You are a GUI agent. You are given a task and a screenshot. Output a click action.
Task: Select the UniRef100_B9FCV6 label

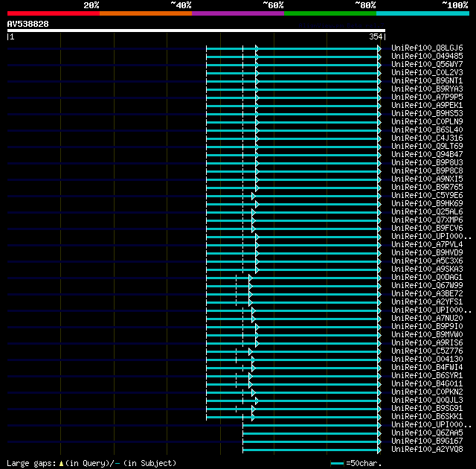point(427,228)
